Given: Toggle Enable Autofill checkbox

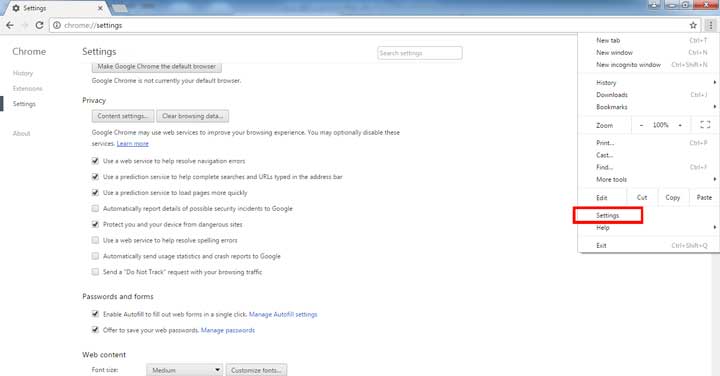Looking at the screenshot, I should pyautogui.click(x=95, y=314).
